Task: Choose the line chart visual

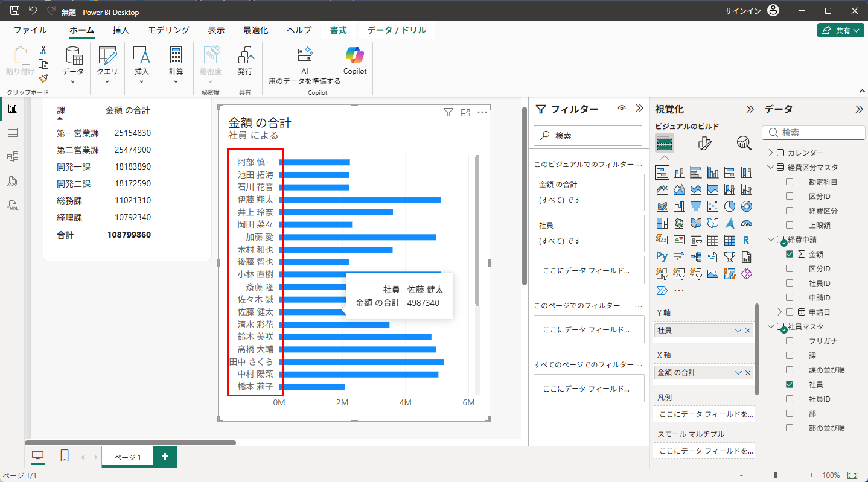Action: point(662,189)
